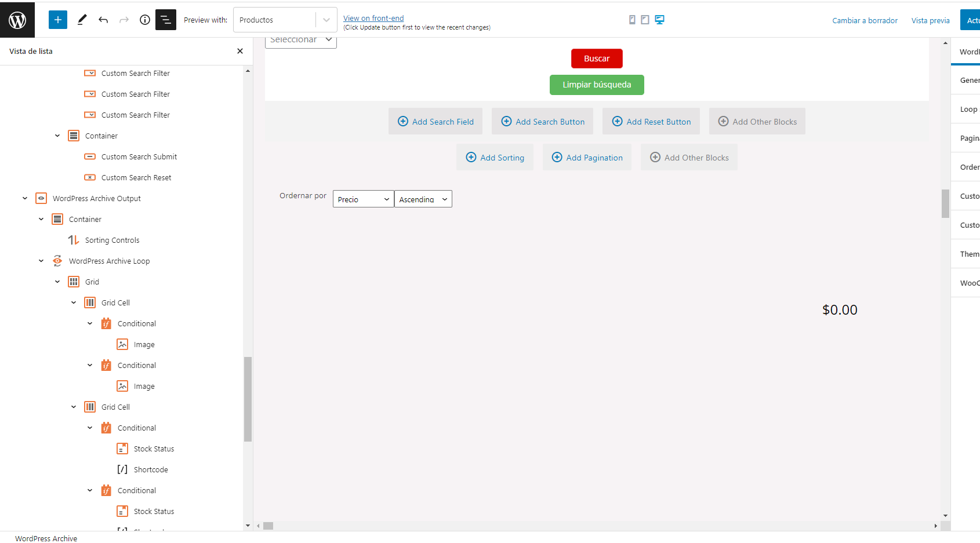Click the editor canvas vertical scrollbar thumb
The height and width of the screenshot is (543, 980).
[x=945, y=203]
